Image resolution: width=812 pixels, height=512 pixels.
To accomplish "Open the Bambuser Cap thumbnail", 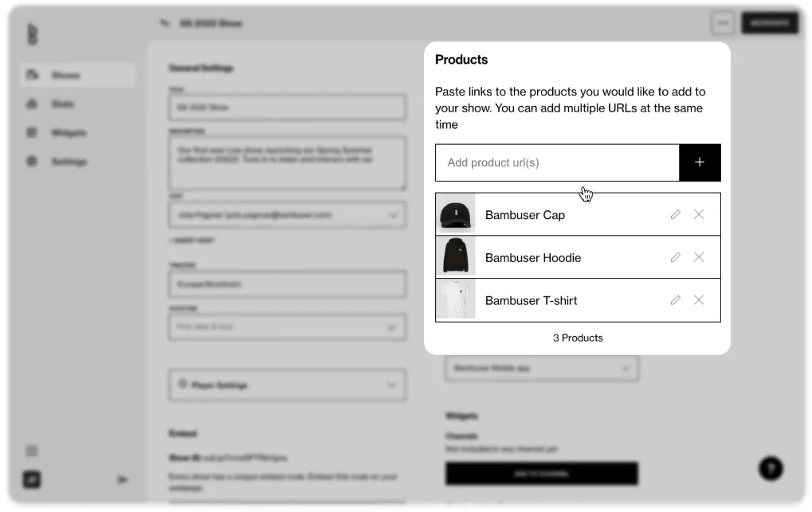I will (x=456, y=214).
